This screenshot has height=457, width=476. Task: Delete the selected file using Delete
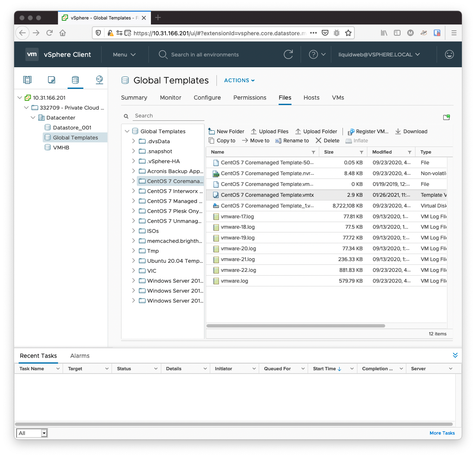pos(327,141)
